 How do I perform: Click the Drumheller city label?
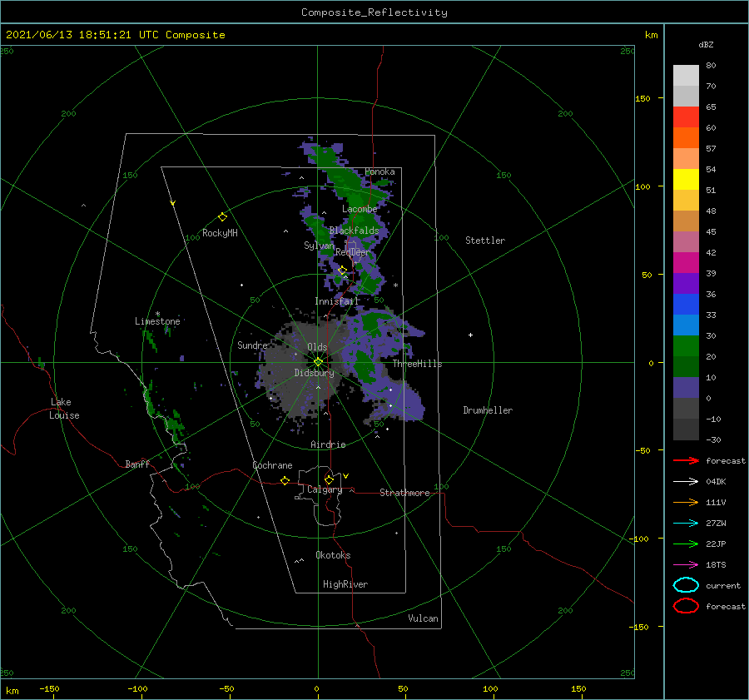click(x=488, y=410)
